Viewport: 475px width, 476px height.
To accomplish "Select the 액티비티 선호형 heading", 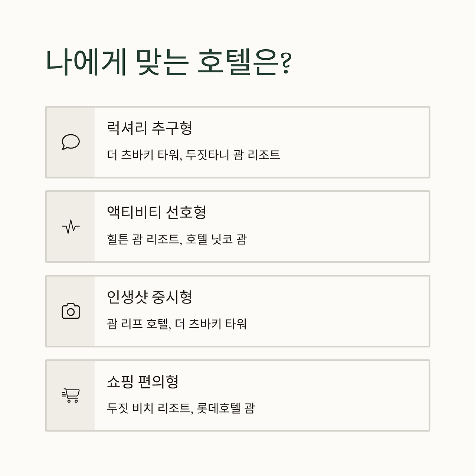I will [156, 213].
